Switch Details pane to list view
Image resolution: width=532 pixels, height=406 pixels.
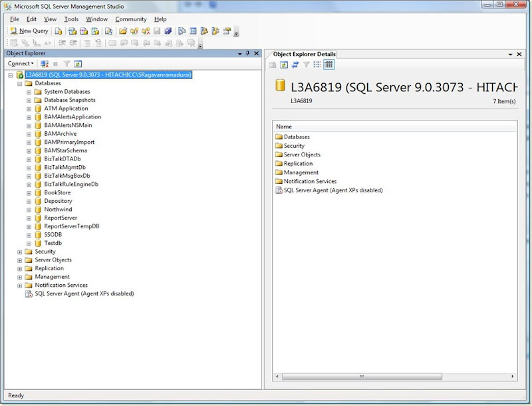tap(317, 65)
